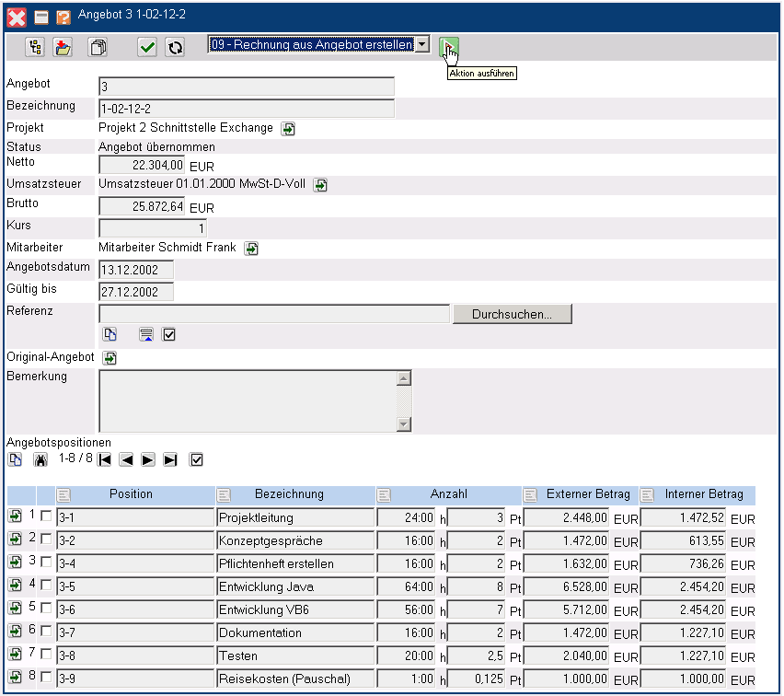Jump to last page of positions

[x=170, y=459]
